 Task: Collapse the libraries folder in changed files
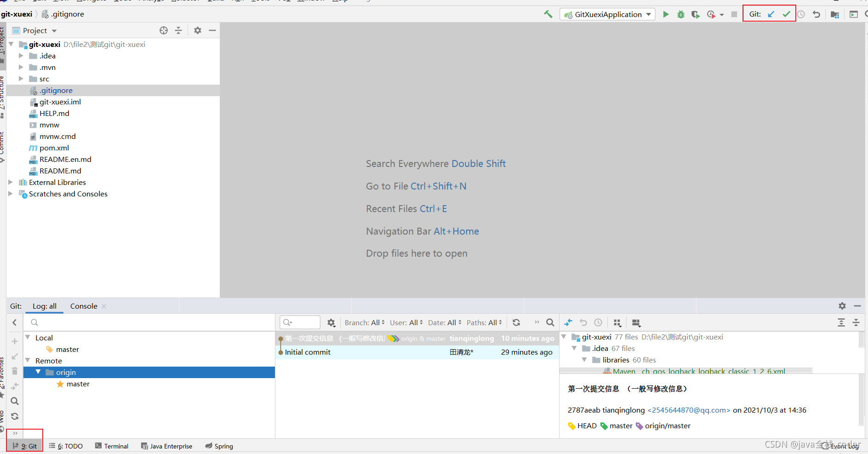tap(584, 360)
